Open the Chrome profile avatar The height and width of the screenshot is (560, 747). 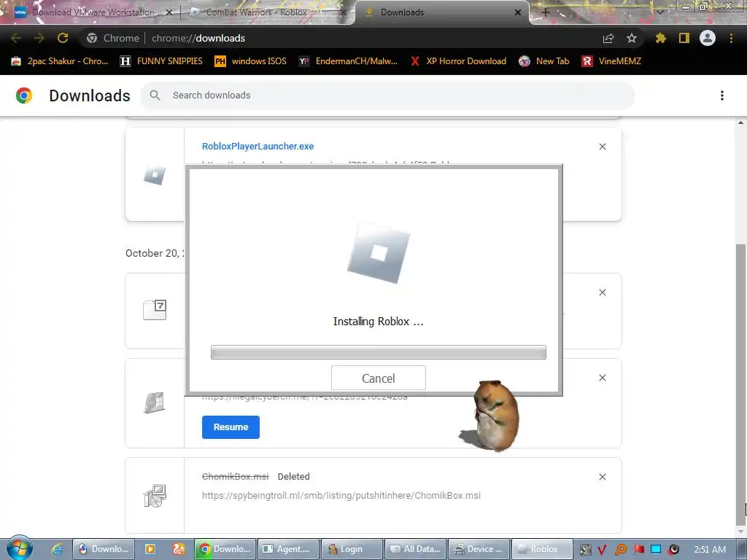coord(708,38)
